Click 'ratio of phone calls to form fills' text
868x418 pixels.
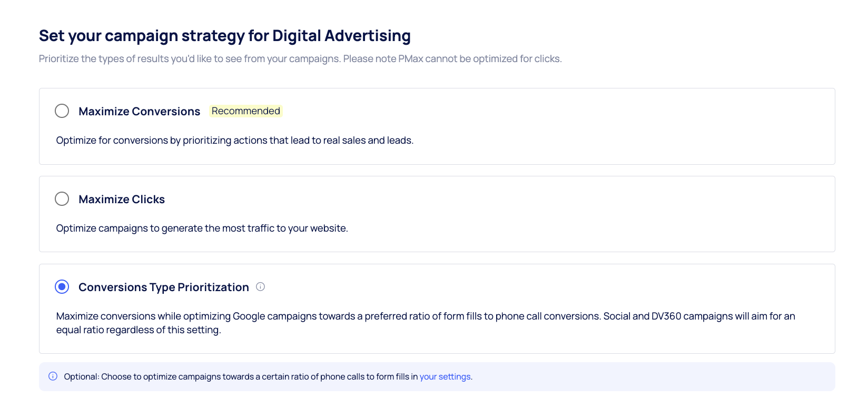coord(349,377)
